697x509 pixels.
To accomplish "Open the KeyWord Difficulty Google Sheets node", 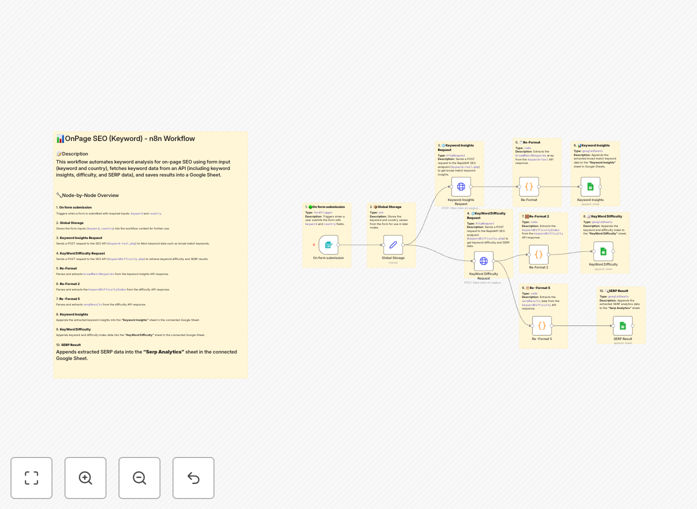I will (603, 252).
